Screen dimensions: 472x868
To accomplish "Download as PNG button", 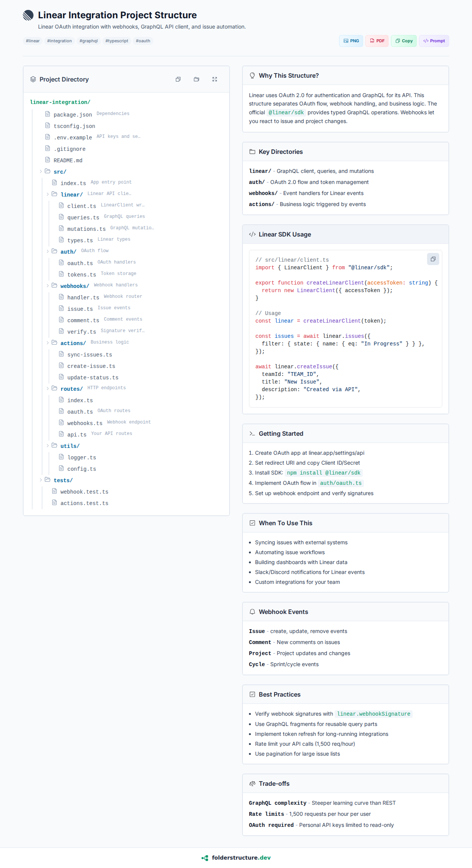I will 351,41.
